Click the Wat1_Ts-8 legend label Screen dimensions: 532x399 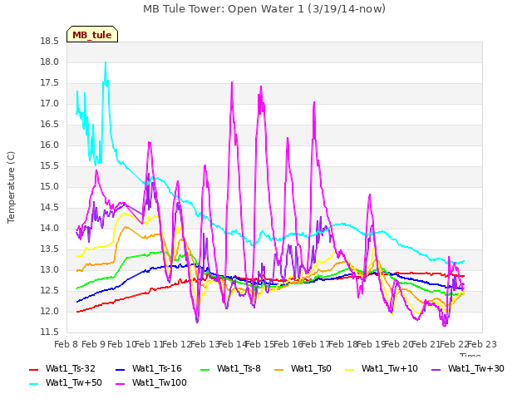click(x=239, y=368)
